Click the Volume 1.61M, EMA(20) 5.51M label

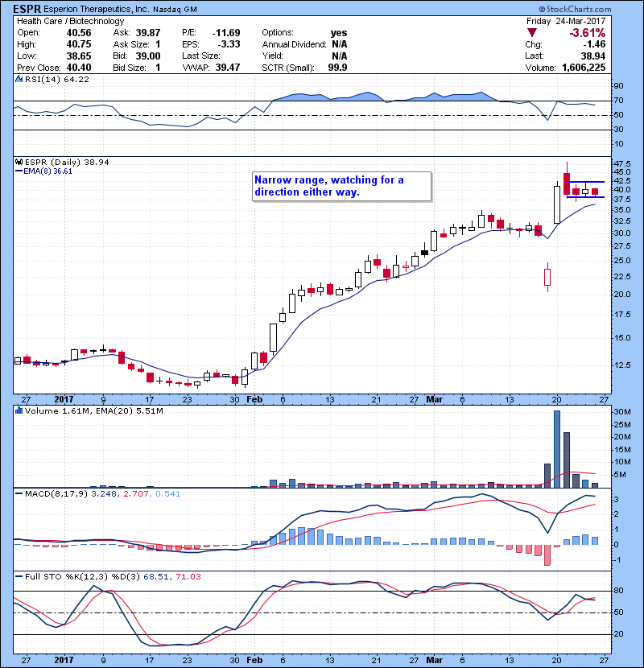click(93, 410)
